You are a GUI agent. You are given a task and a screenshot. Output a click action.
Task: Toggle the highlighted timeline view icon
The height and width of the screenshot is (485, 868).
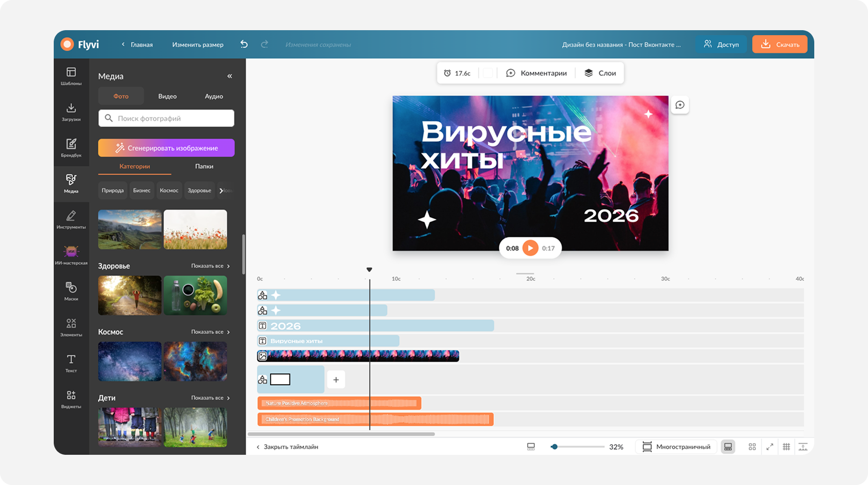pyautogui.click(x=728, y=447)
